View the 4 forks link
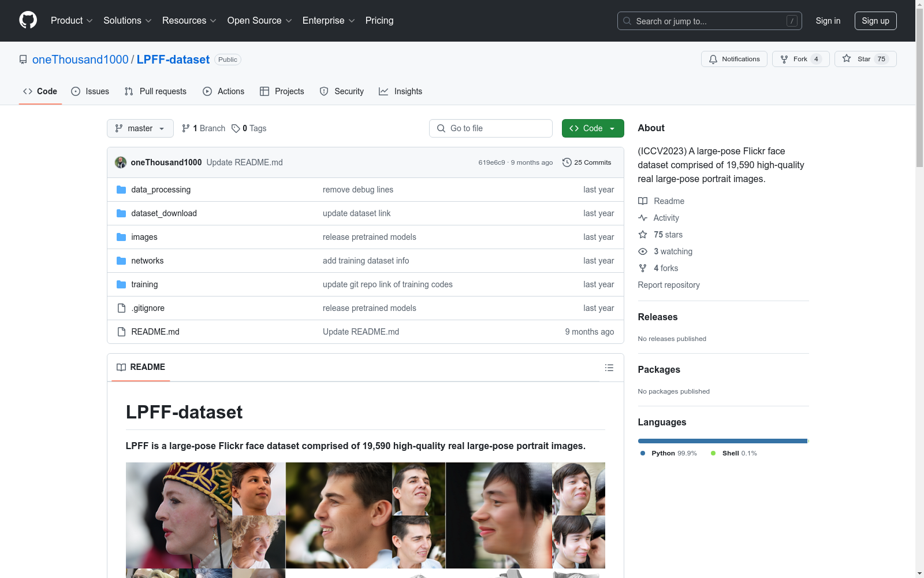 coord(658,268)
